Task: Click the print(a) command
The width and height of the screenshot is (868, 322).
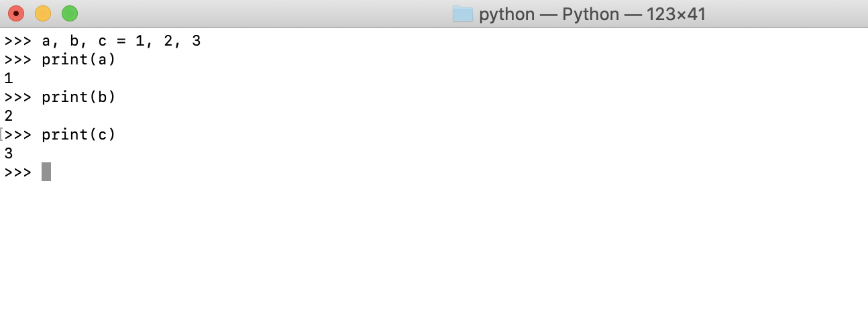Action: pyautogui.click(x=79, y=60)
